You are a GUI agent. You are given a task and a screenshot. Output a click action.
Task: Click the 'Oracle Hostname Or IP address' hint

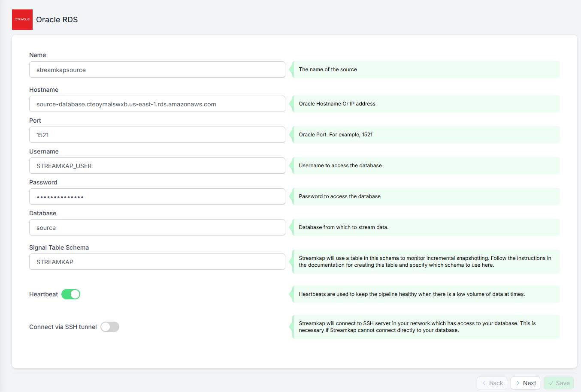(337, 104)
